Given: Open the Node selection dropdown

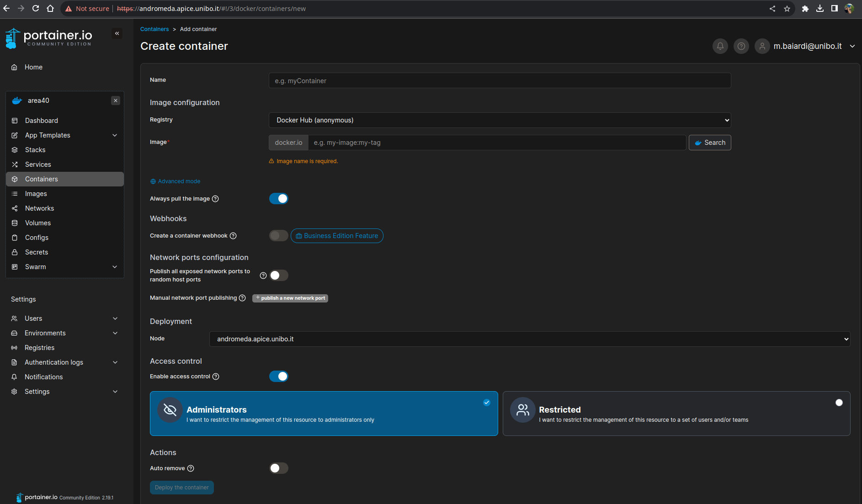Looking at the screenshot, I should [x=529, y=339].
